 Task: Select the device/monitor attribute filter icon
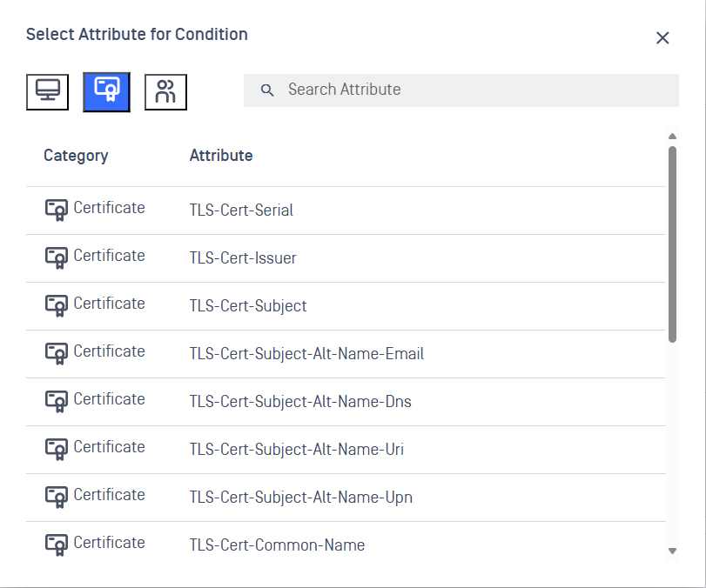pos(47,91)
